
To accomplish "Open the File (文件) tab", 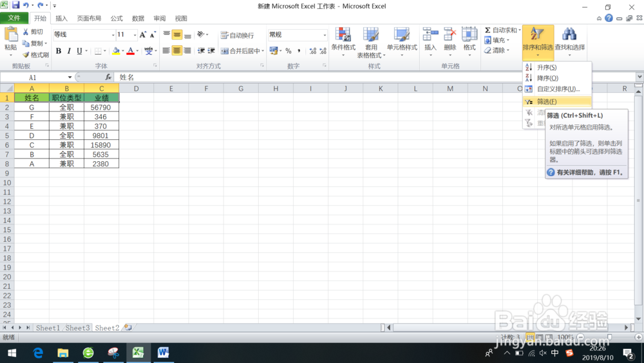I will coord(14,18).
